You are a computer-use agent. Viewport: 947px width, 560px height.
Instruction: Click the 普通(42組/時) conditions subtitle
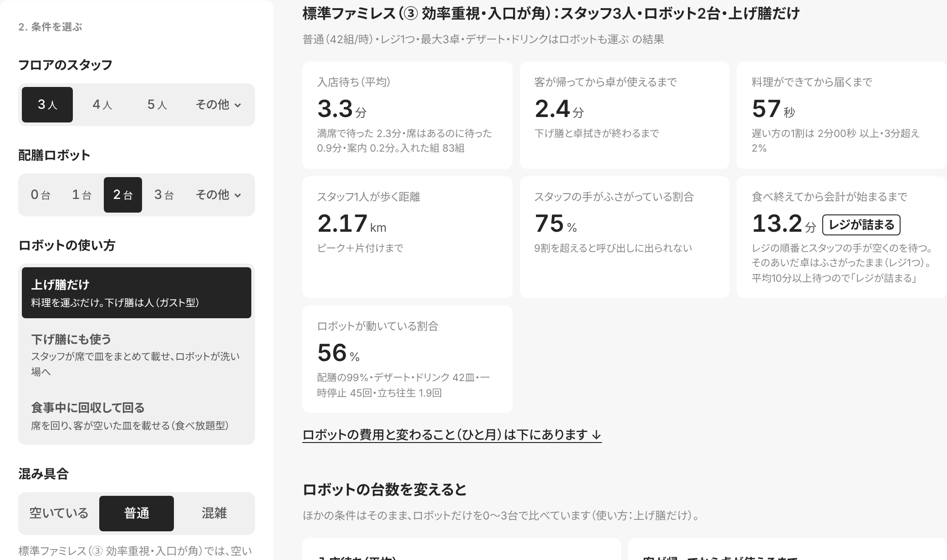coord(483,40)
